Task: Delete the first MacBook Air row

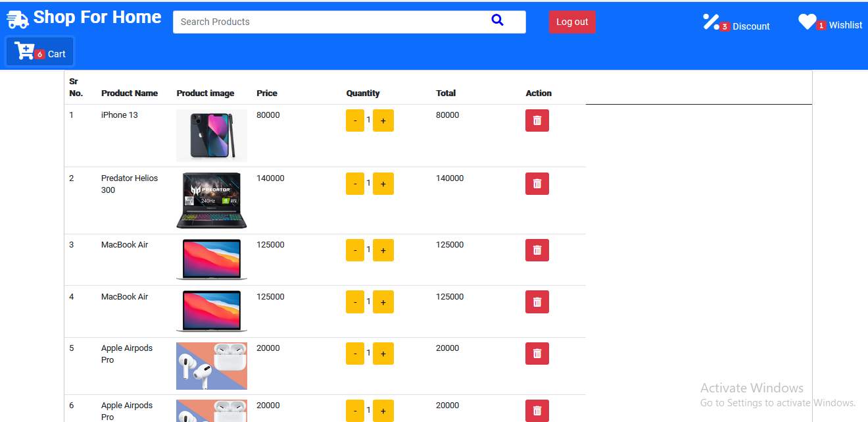Action: (x=537, y=250)
